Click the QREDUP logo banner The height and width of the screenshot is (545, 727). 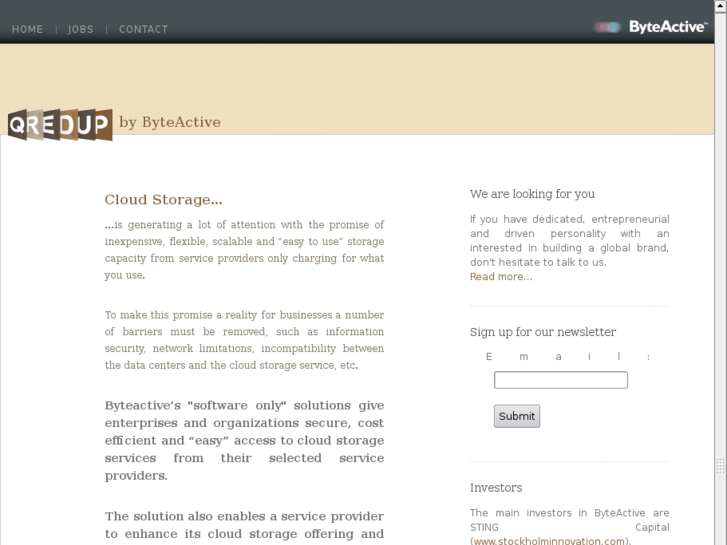[x=60, y=124]
